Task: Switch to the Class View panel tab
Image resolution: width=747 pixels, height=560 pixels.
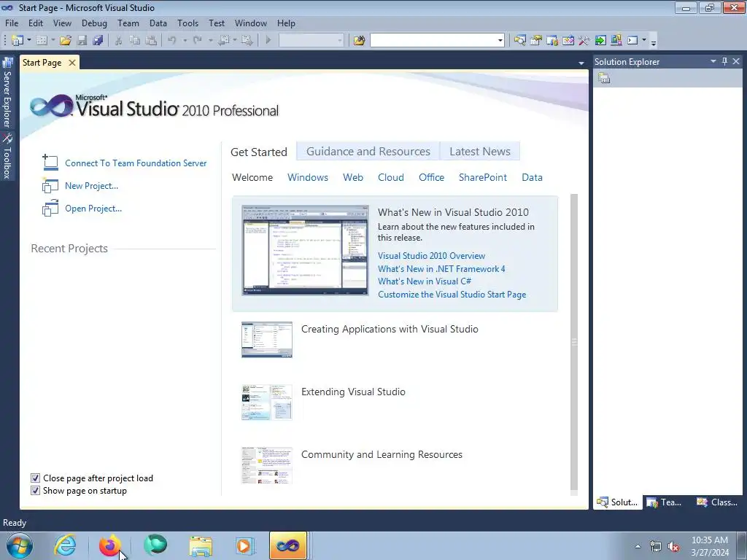Action: click(718, 502)
